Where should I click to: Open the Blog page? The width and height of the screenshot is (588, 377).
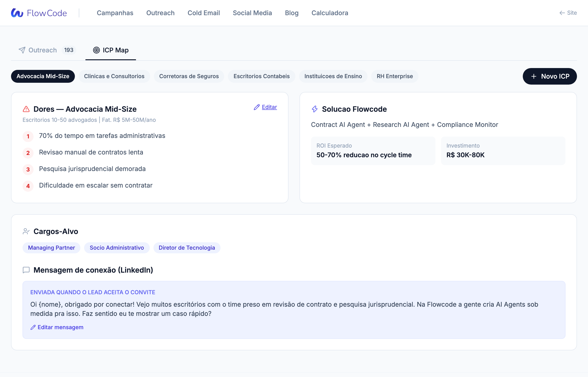292,13
